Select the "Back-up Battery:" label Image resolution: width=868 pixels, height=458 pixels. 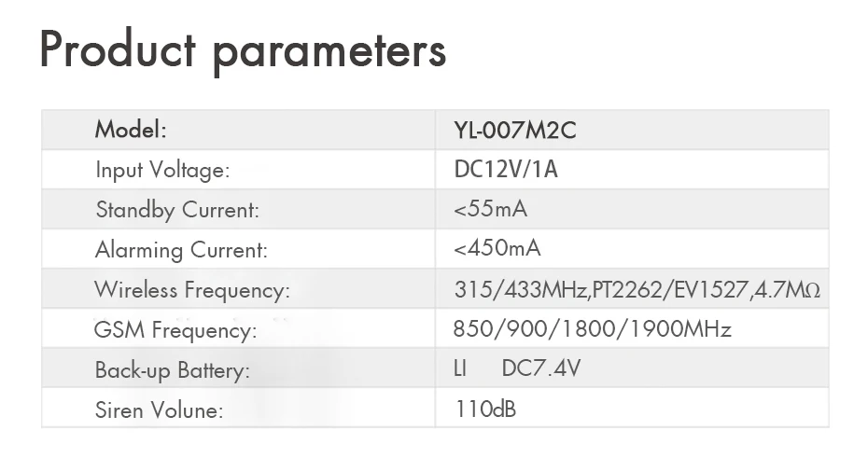[173, 370]
